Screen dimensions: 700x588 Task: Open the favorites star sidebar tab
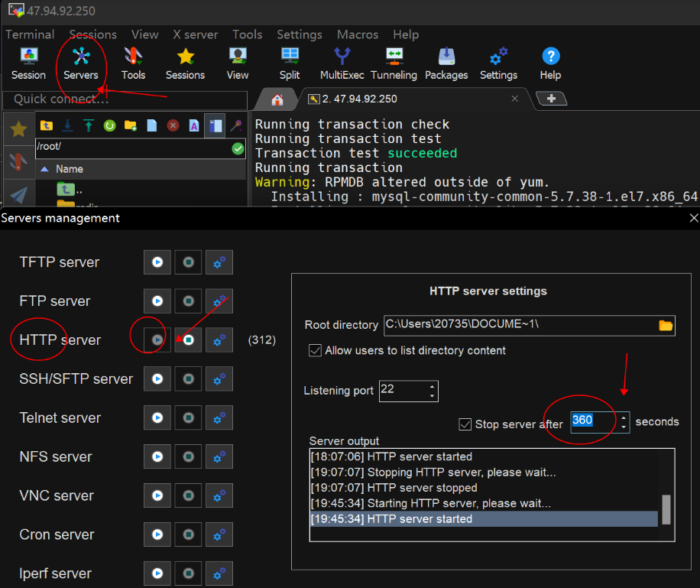point(19,129)
